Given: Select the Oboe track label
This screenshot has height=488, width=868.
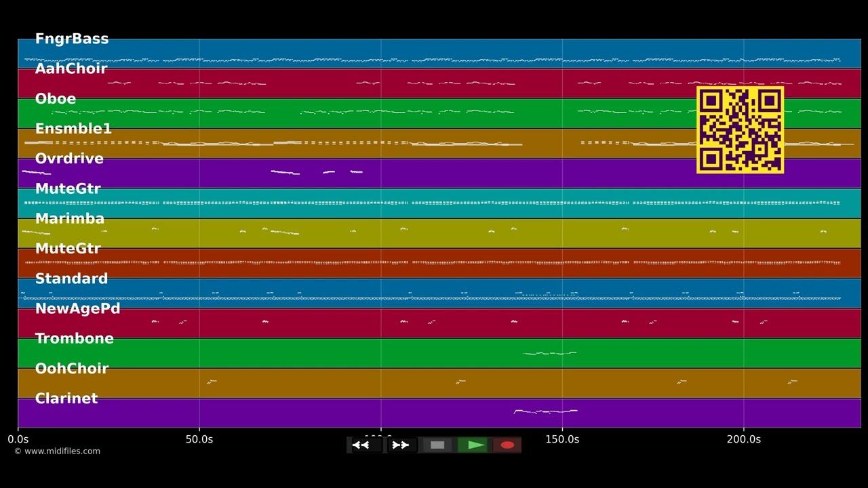Looking at the screenshot, I should [56, 99].
